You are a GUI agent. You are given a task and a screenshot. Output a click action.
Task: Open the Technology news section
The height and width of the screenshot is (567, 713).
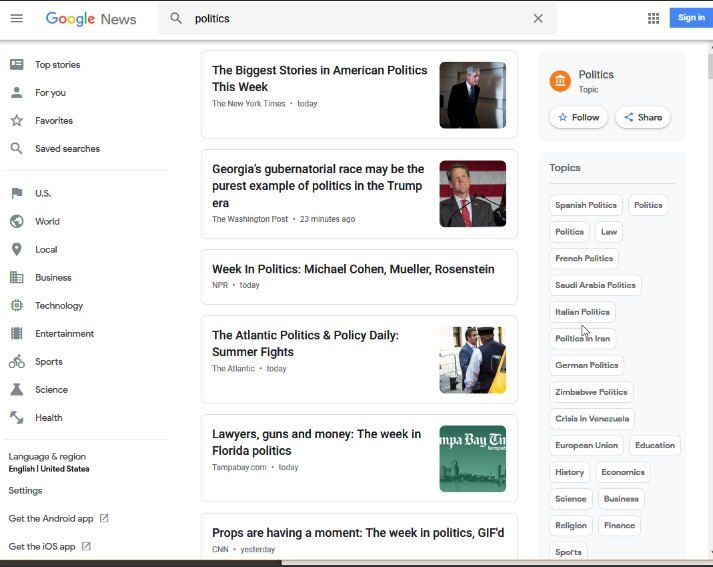click(x=59, y=306)
